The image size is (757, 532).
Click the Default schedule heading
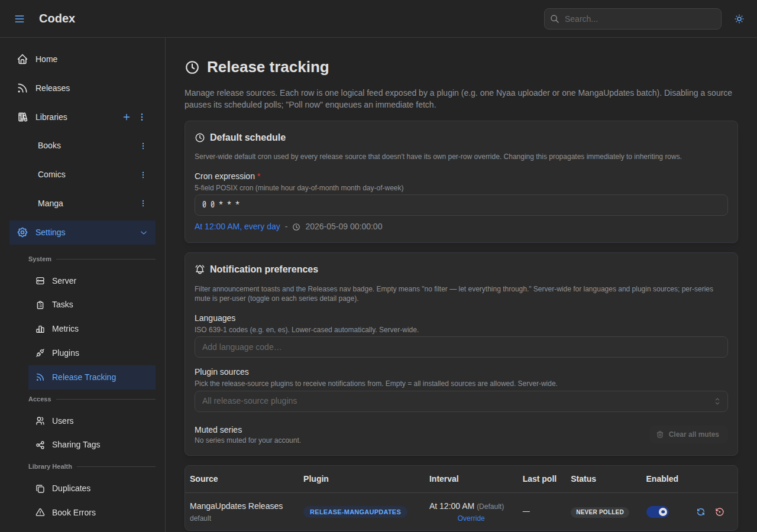pos(248,137)
